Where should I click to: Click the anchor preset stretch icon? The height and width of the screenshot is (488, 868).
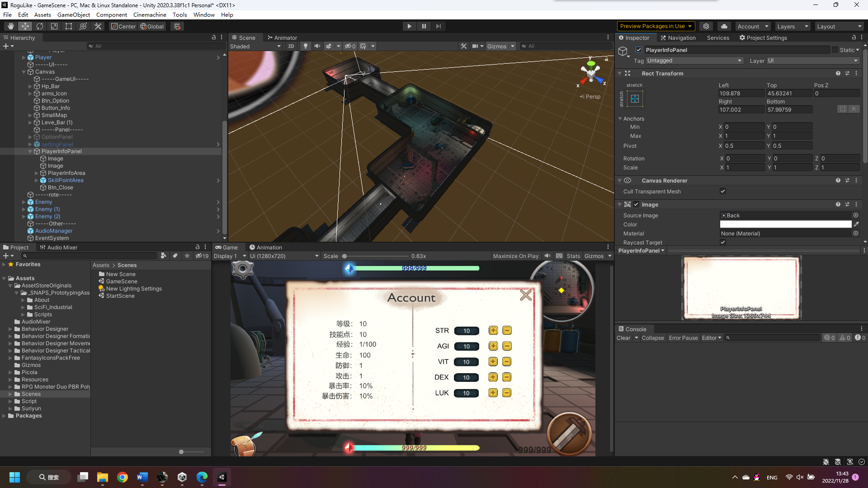635,99
